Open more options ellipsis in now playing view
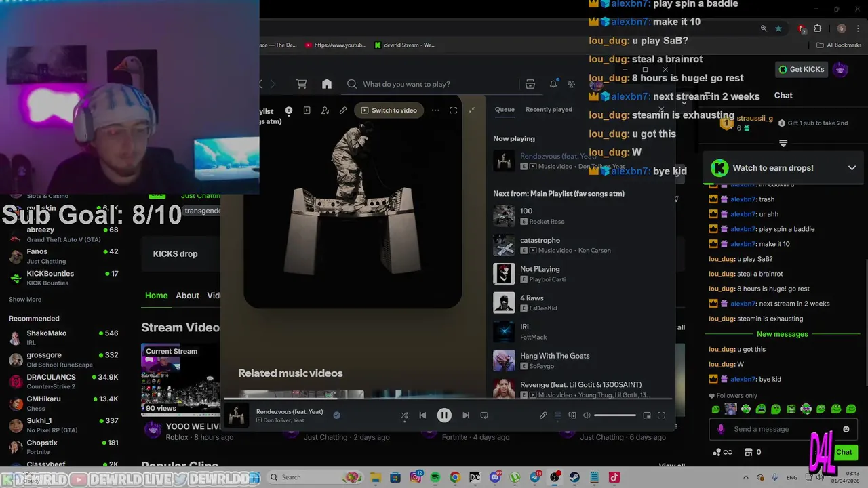Screen dimensions: 868x488 [x=435, y=110]
